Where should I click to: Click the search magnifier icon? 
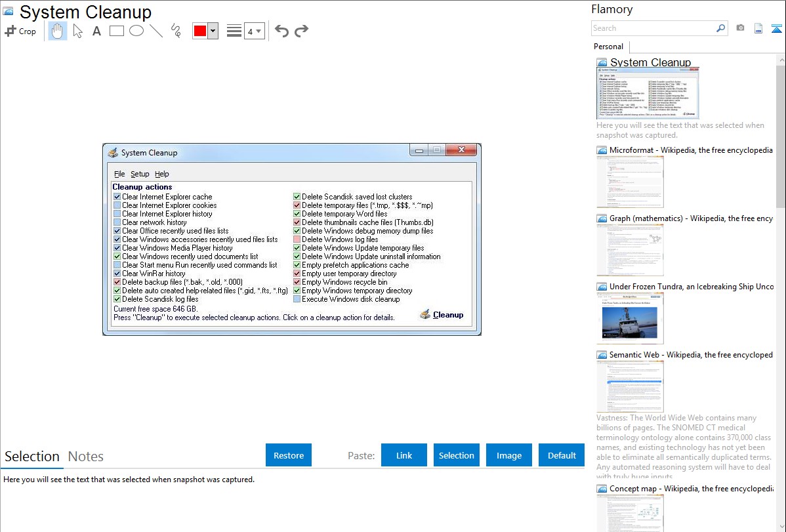pos(720,28)
